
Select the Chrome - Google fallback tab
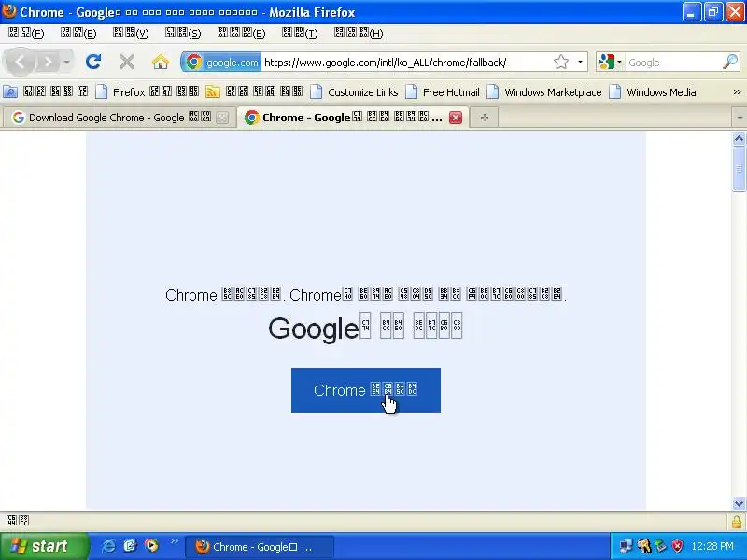point(345,118)
